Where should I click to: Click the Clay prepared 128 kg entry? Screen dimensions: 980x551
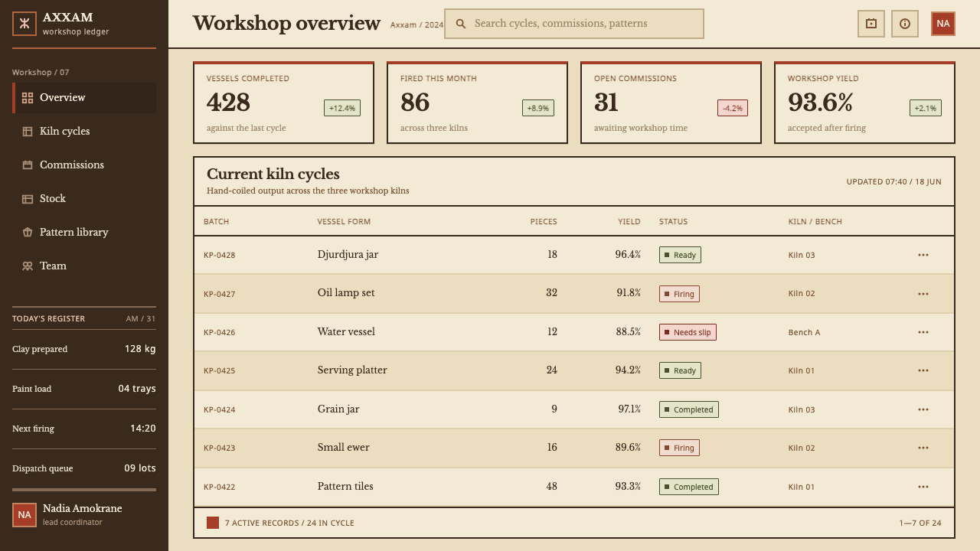click(84, 349)
